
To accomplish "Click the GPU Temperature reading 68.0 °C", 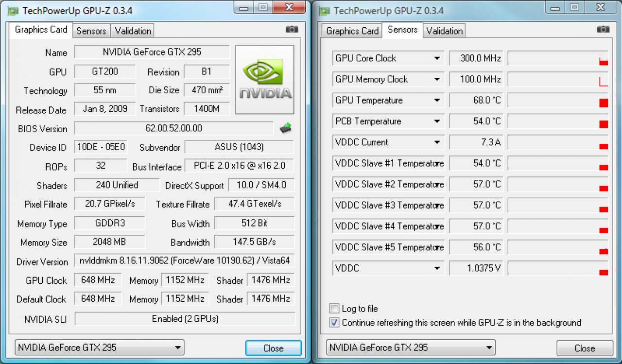I will click(x=476, y=100).
